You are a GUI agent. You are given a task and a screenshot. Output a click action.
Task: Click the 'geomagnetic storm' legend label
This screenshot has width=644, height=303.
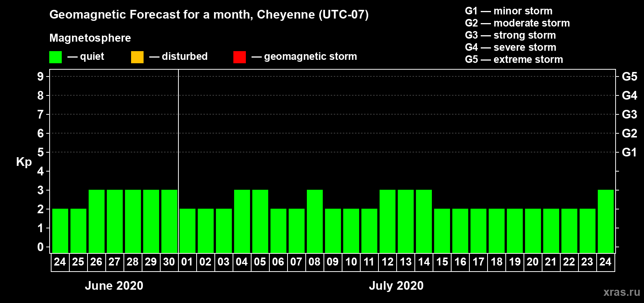310,56
